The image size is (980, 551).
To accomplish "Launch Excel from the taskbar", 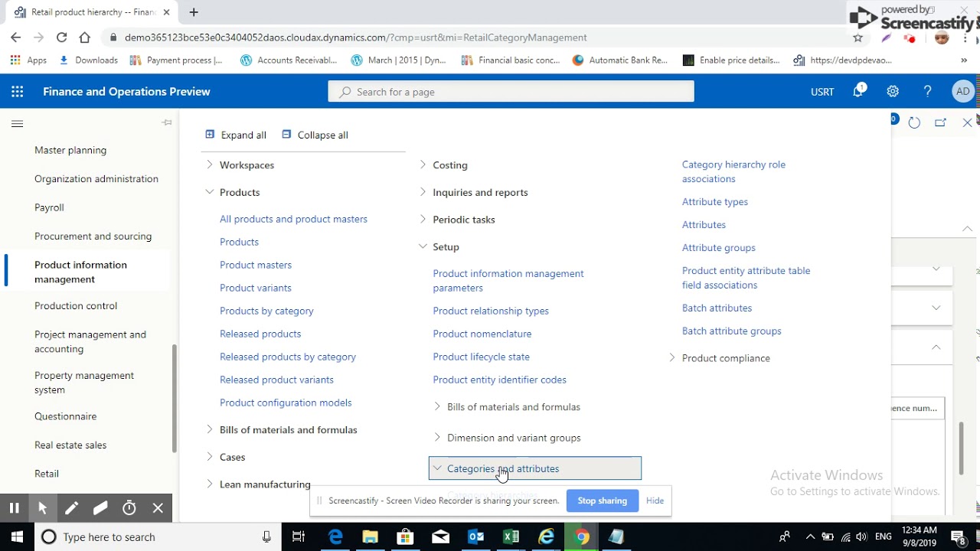I will (x=511, y=536).
